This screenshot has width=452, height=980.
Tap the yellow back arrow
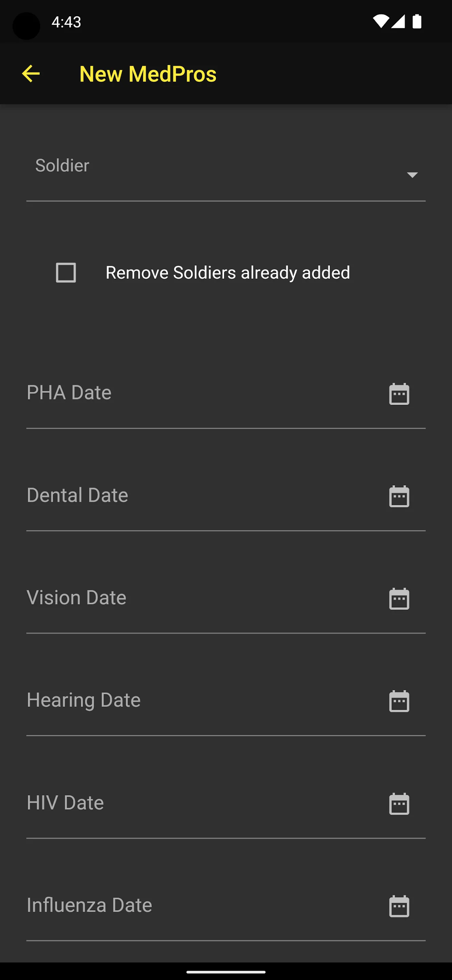tap(31, 74)
